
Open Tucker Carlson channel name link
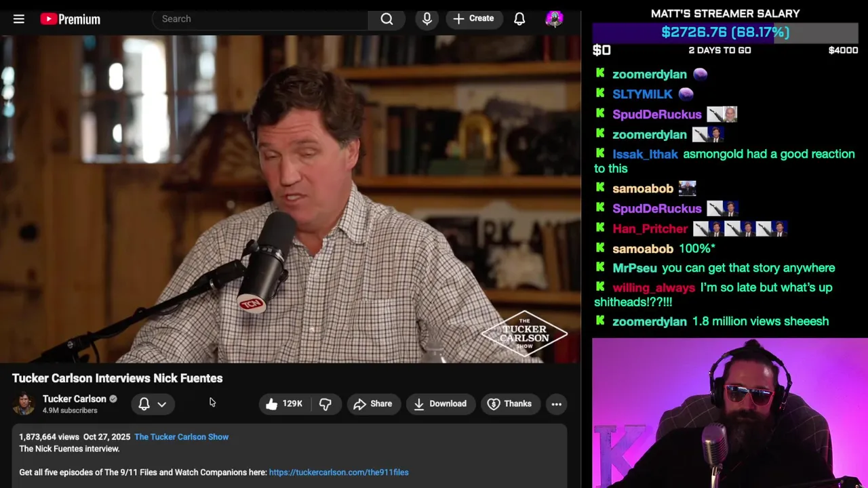tap(75, 399)
